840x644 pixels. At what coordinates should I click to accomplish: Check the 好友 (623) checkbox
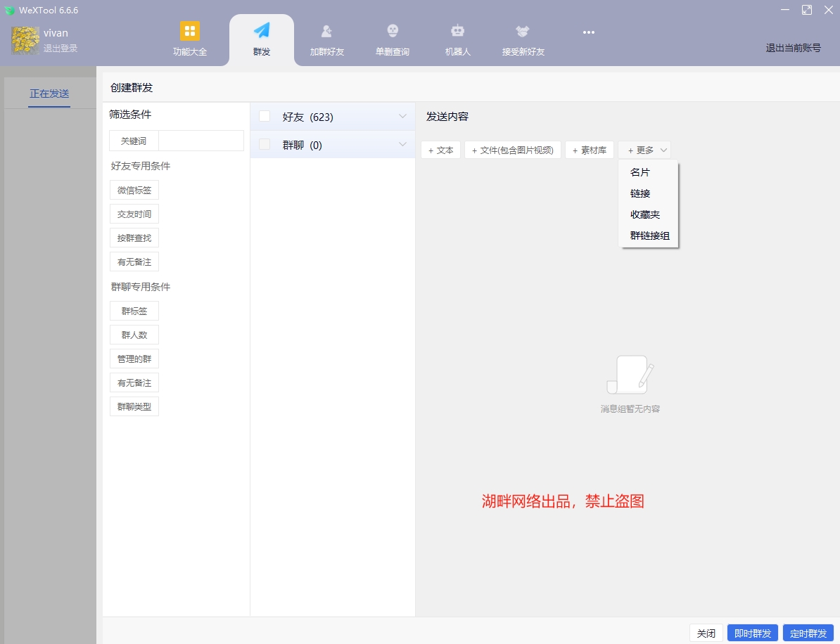tap(264, 116)
